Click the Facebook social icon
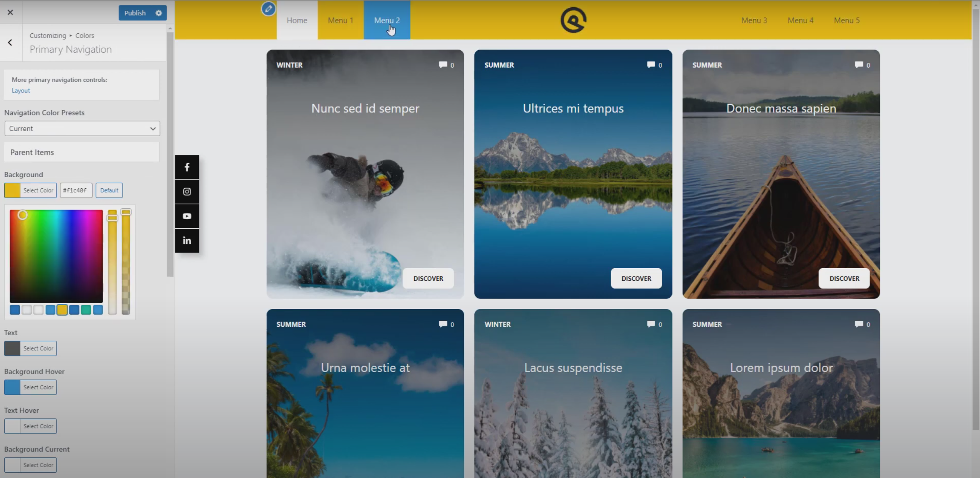The width and height of the screenshot is (980, 478). 187,167
